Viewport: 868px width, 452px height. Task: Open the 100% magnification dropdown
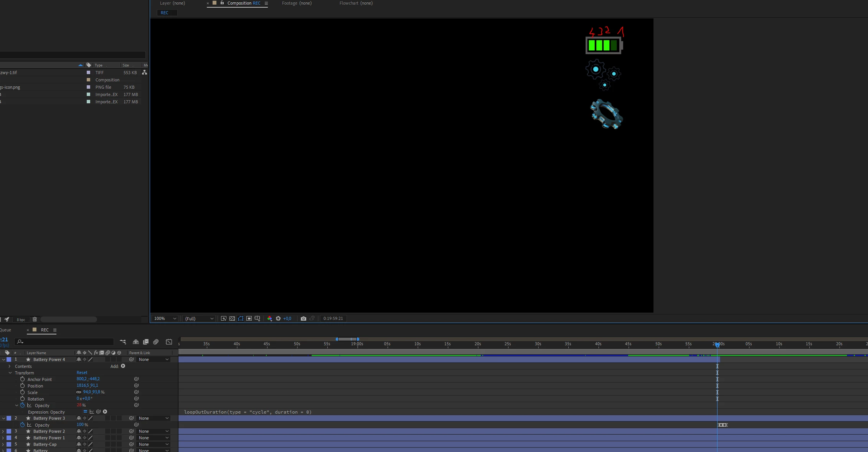(x=165, y=319)
